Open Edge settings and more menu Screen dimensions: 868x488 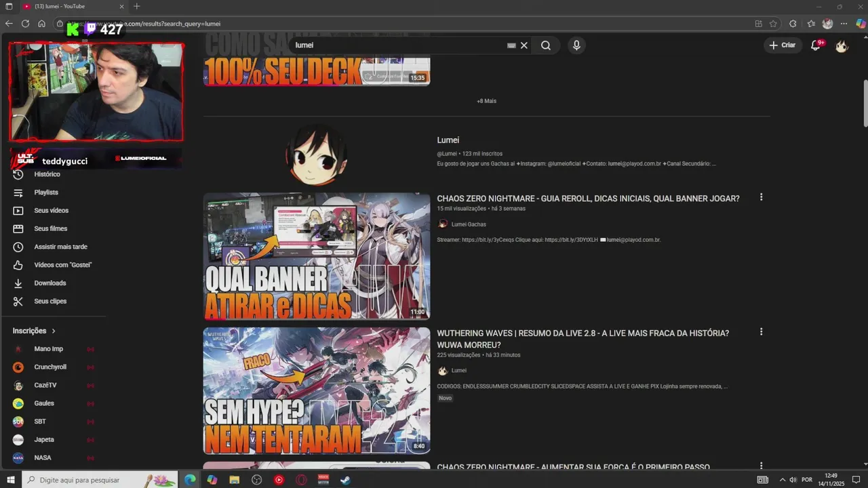click(844, 24)
